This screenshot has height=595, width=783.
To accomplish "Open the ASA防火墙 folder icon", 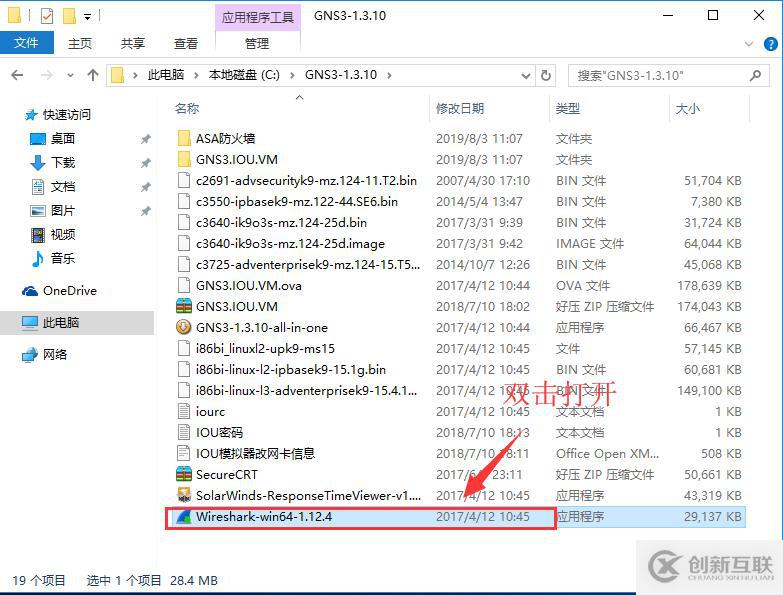I will point(184,138).
